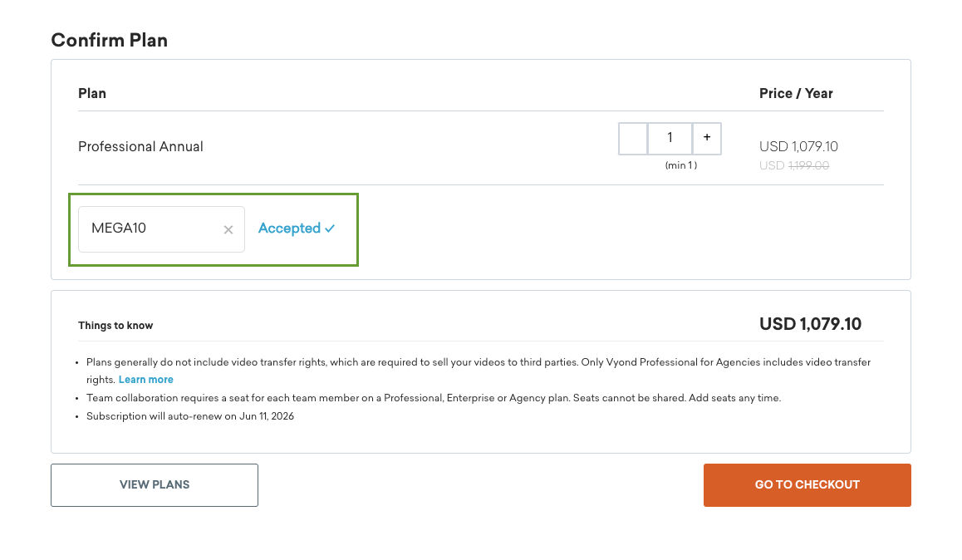
Task: Click the Accepted status text
Action: click(x=289, y=228)
